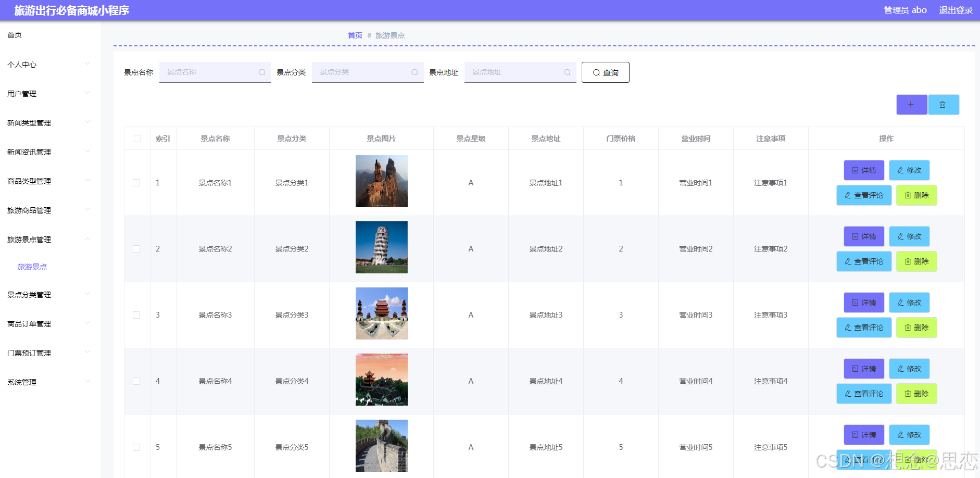Open 详情 for 景点名称2
Viewport: 980px width, 478px height.
(864, 236)
